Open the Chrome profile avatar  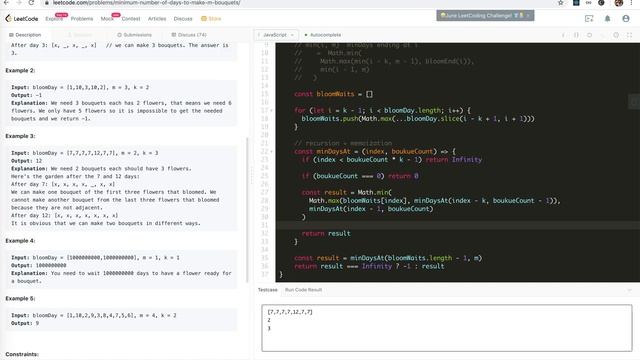[x=619, y=2]
